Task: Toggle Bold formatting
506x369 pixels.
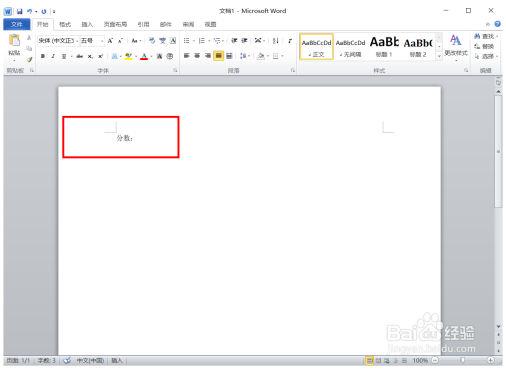Action: 43,56
